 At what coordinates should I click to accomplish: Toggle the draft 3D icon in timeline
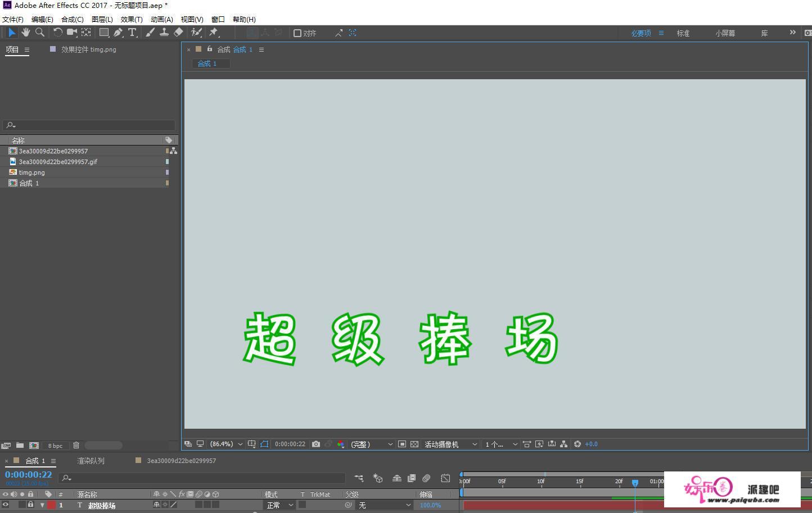point(378,478)
